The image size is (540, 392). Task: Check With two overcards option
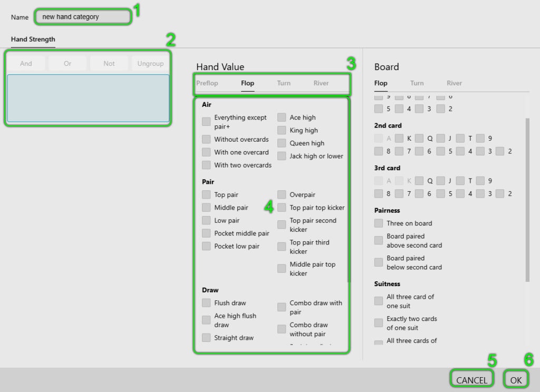click(206, 165)
